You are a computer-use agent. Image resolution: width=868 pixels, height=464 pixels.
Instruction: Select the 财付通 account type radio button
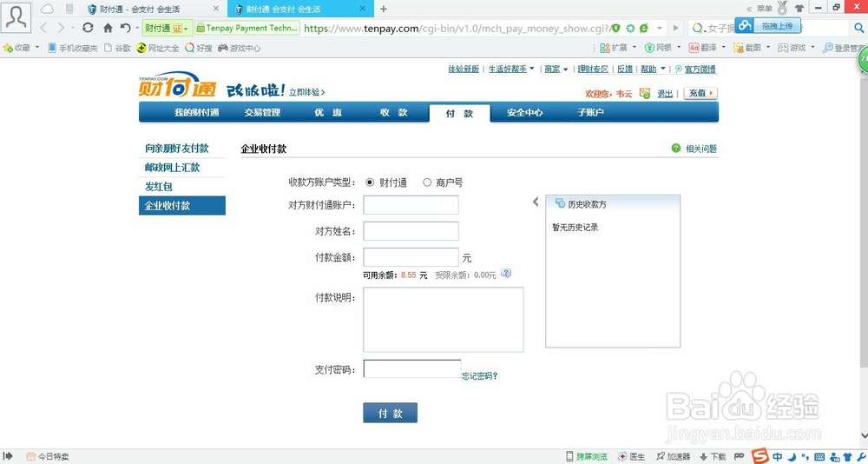click(370, 182)
